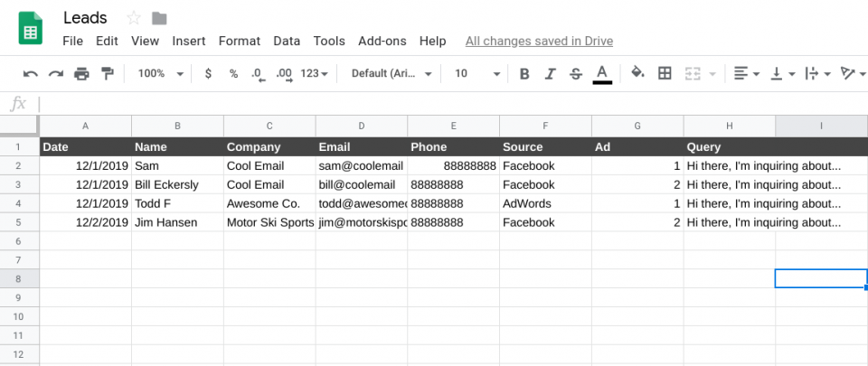The image size is (868, 366).
Task: Expand the 100% zoom dropdown
Action: [160, 73]
